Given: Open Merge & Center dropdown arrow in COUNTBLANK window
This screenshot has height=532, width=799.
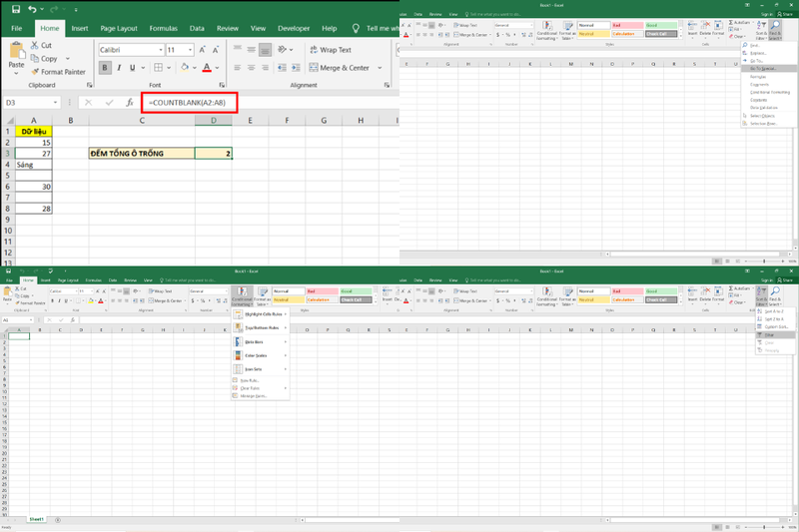Looking at the screenshot, I should point(380,68).
